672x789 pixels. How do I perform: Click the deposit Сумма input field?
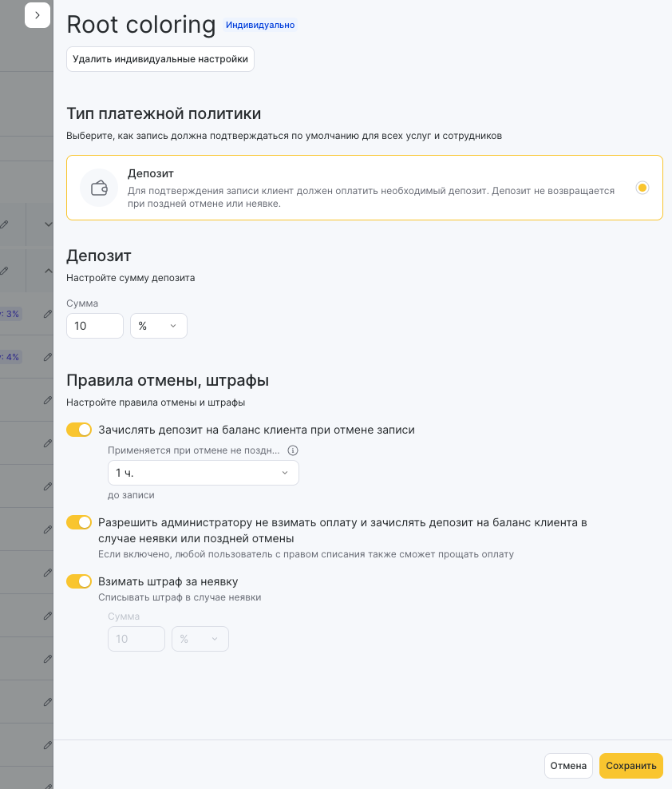95,326
